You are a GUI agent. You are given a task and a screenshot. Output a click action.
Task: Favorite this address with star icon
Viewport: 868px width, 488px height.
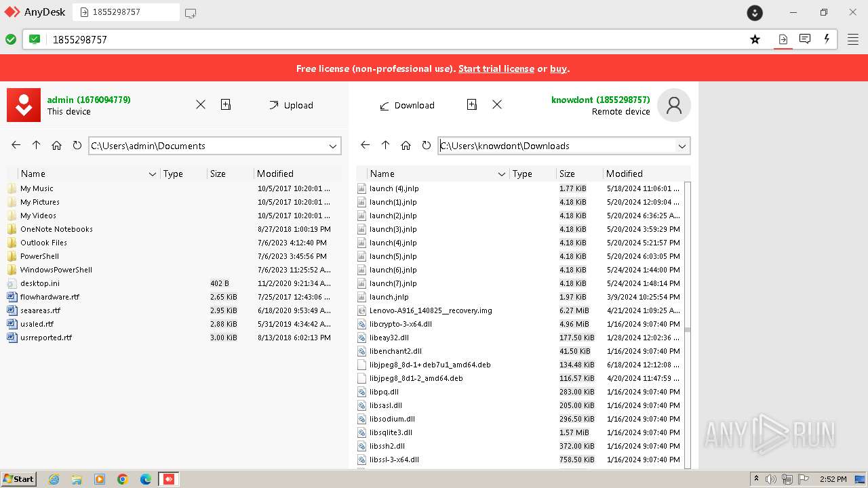click(755, 39)
